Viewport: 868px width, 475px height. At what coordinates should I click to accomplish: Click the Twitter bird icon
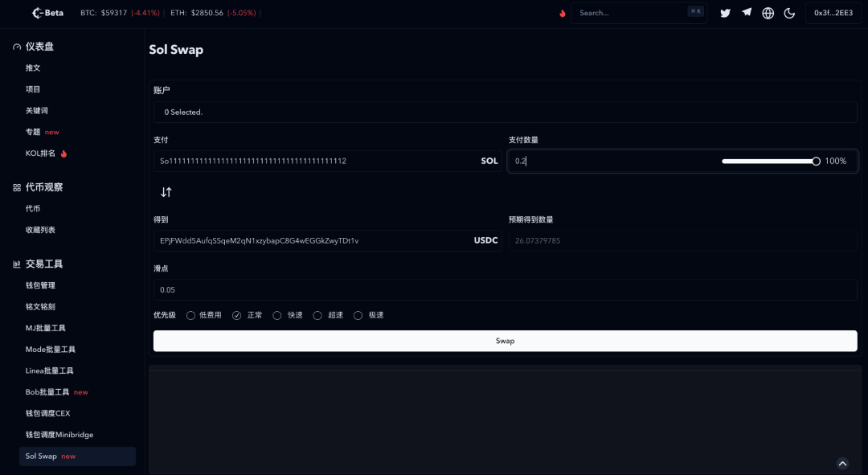click(x=725, y=13)
